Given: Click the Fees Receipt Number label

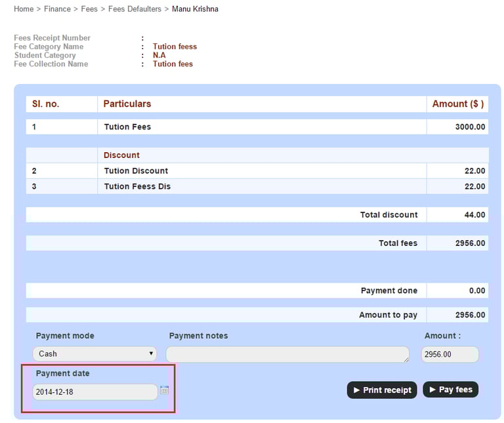Looking at the screenshot, I should coord(52,38).
